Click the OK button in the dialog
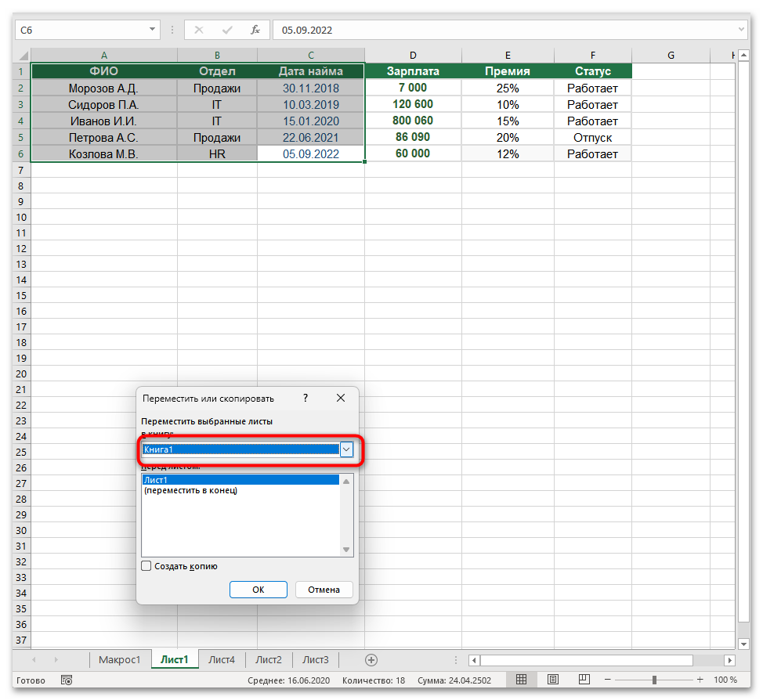Viewport: 763px width, 700px height. pyautogui.click(x=259, y=590)
